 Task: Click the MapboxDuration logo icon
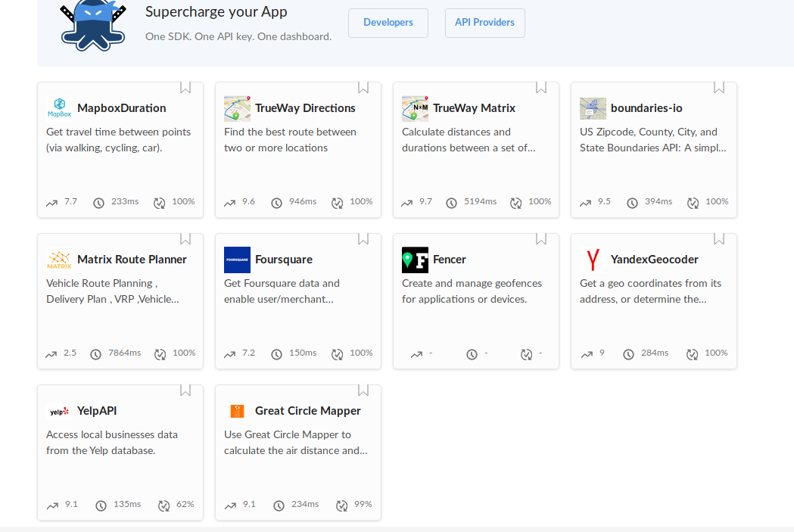coord(59,108)
